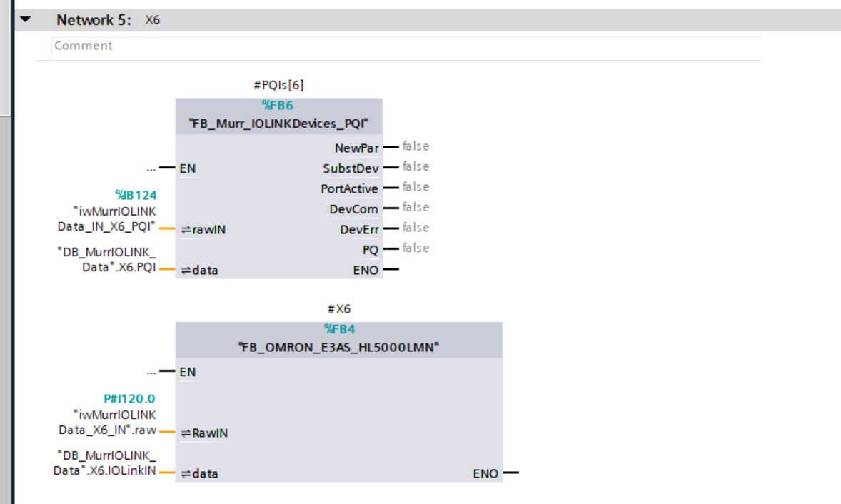Click the data parameter on the FB4 block

199,474
